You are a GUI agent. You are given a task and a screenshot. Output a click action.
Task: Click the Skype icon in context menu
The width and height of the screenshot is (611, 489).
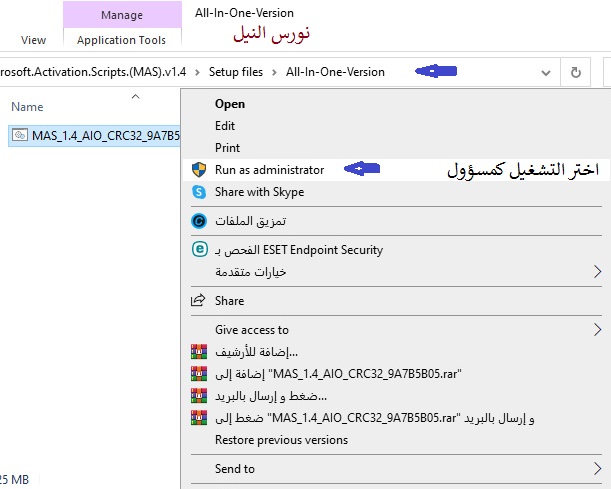coord(198,192)
